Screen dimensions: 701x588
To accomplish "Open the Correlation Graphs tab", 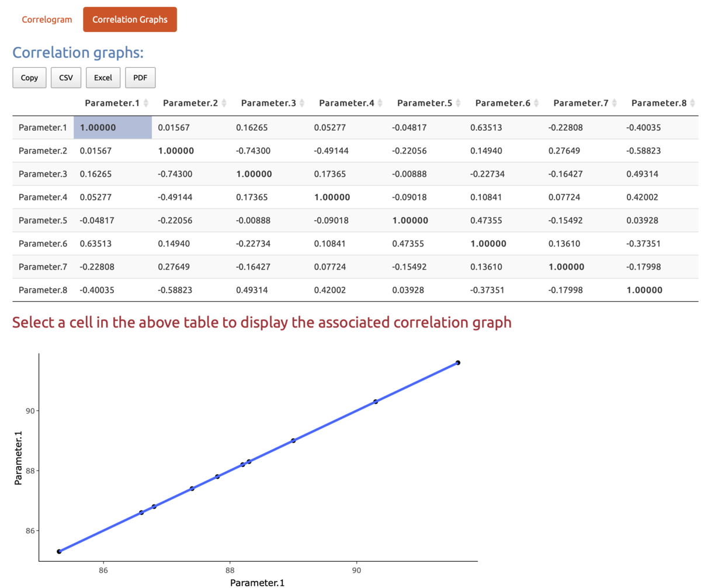I will point(130,19).
